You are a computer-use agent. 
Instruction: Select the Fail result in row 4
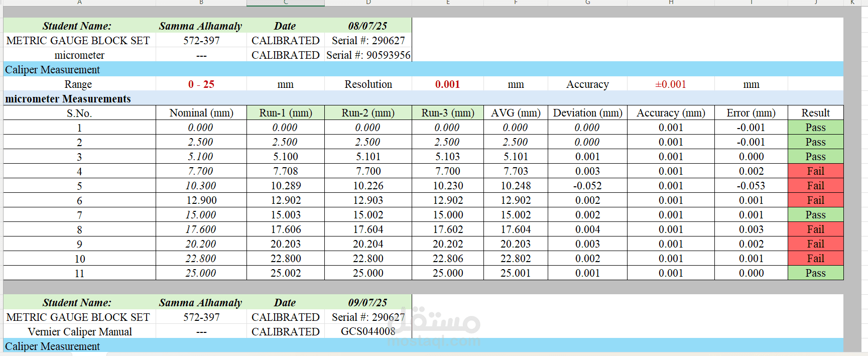pyautogui.click(x=815, y=171)
